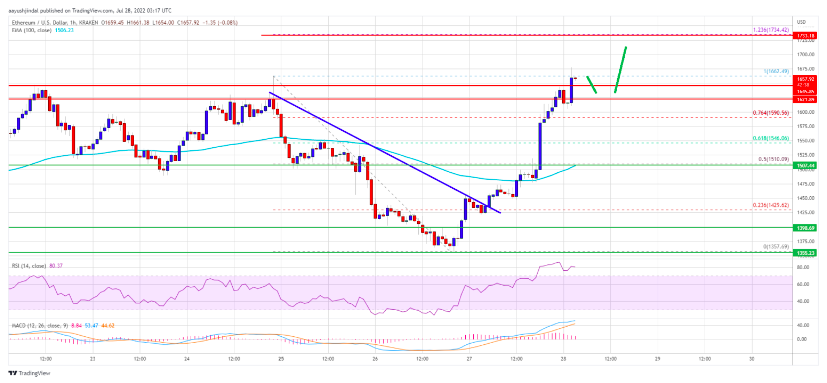Viewport: 827px width, 383px height.
Task: Select the 0.618 Fibonacci level label
Action: click(x=770, y=139)
